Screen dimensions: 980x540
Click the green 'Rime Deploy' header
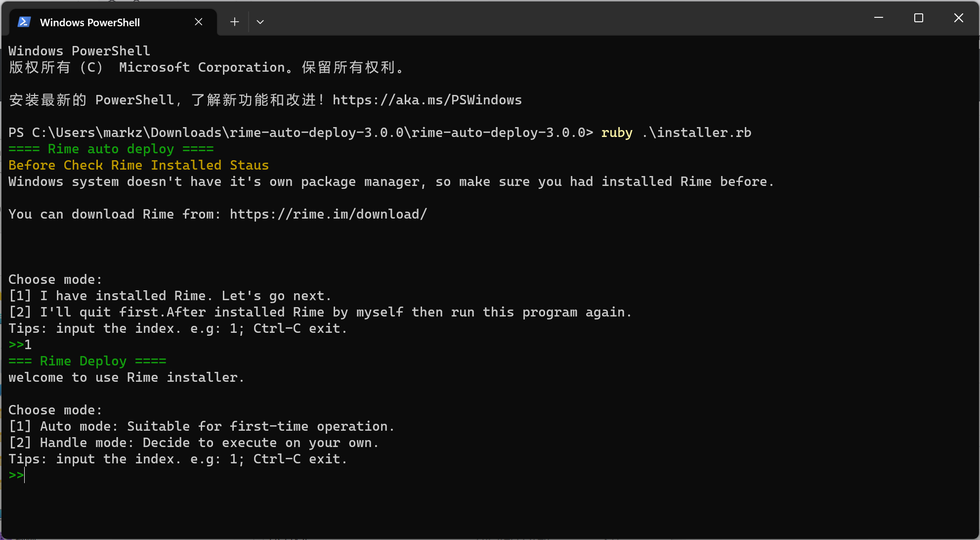click(87, 361)
